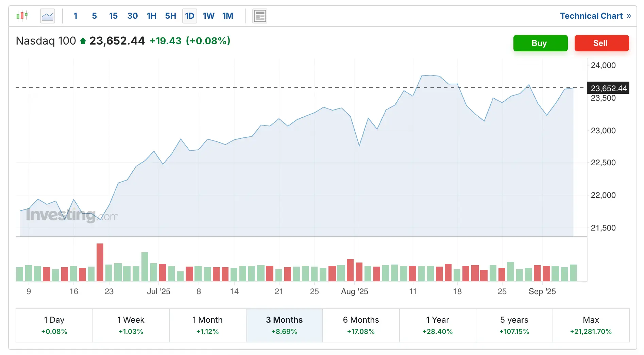Click the red Sell button

point(601,43)
